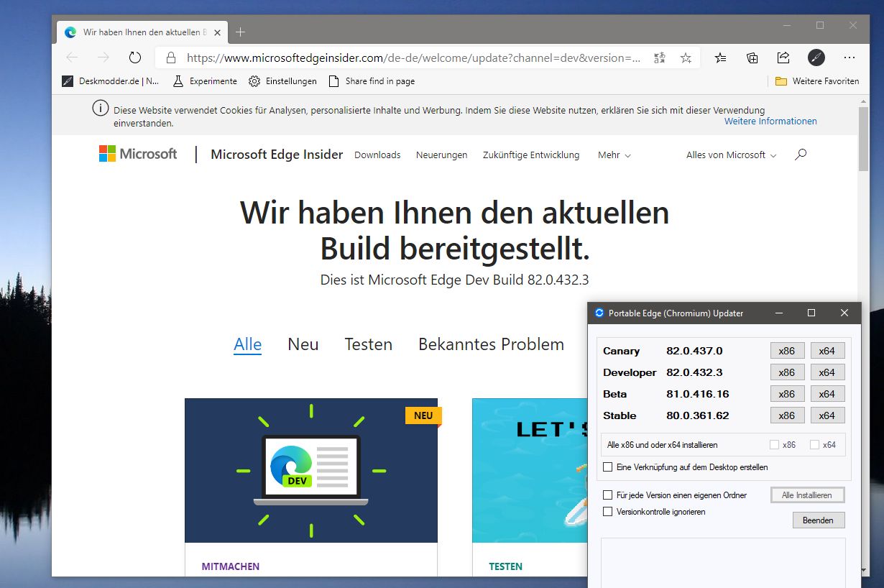Click the search magnifier on the Microsoft page

[x=801, y=155]
